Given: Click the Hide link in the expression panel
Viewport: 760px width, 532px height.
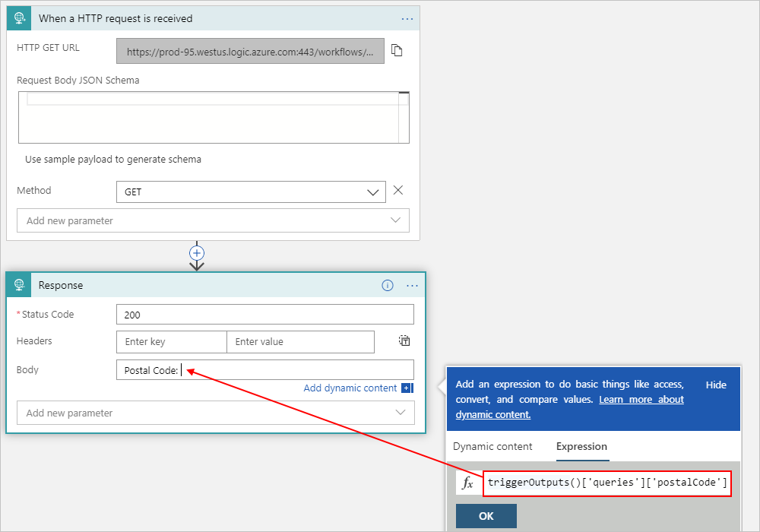Looking at the screenshot, I should click(x=715, y=385).
